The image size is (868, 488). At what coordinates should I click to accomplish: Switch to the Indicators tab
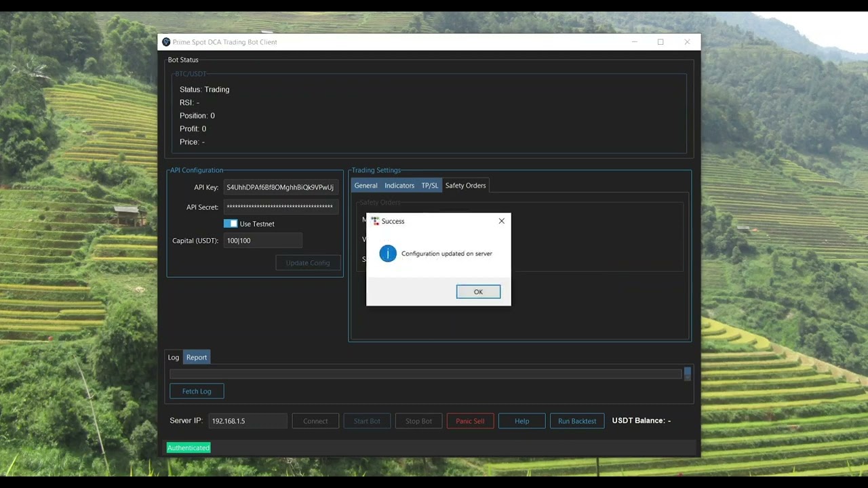pyautogui.click(x=399, y=186)
